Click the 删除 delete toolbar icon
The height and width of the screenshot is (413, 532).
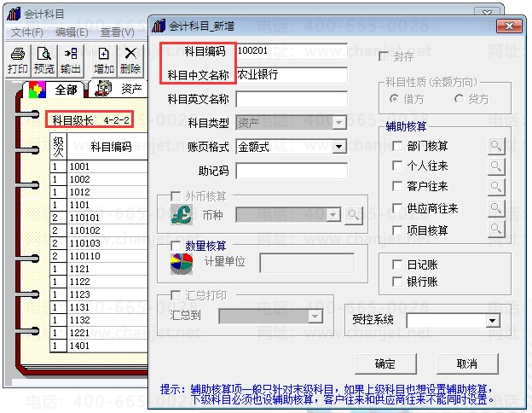tap(130, 61)
